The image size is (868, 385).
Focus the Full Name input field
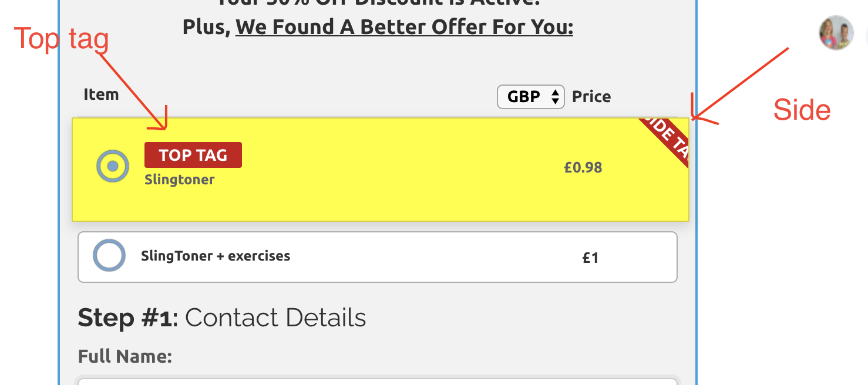pyautogui.click(x=378, y=380)
